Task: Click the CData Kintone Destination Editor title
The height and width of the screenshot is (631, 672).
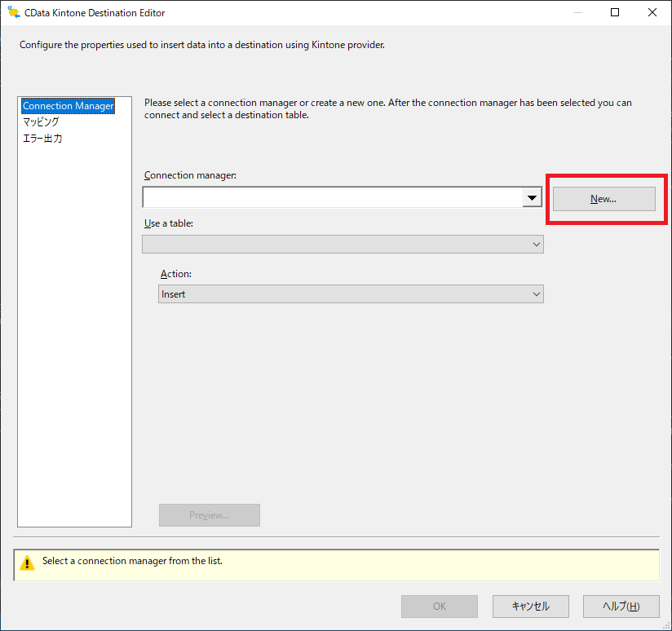Action: (x=94, y=12)
